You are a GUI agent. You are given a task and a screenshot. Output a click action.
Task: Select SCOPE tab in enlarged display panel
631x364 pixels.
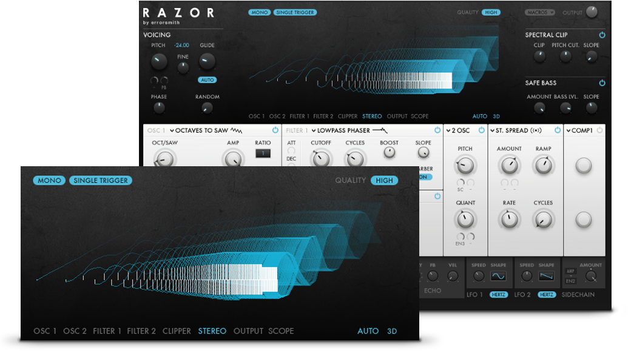(281, 331)
